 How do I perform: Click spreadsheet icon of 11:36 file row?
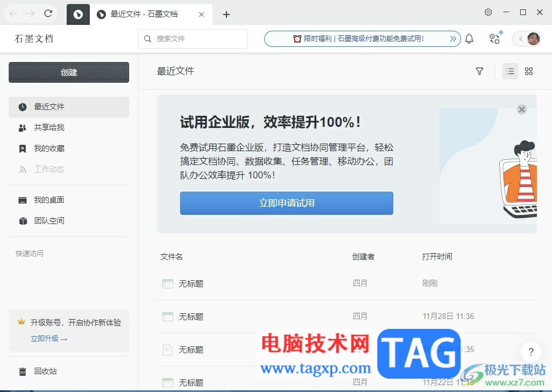[167, 317]
